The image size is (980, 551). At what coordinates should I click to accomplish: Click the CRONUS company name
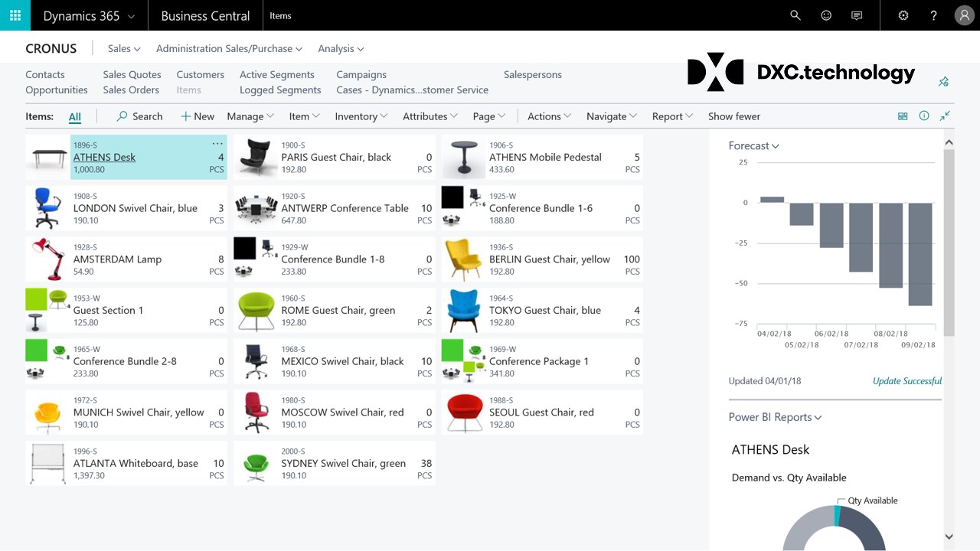[51, 48]
